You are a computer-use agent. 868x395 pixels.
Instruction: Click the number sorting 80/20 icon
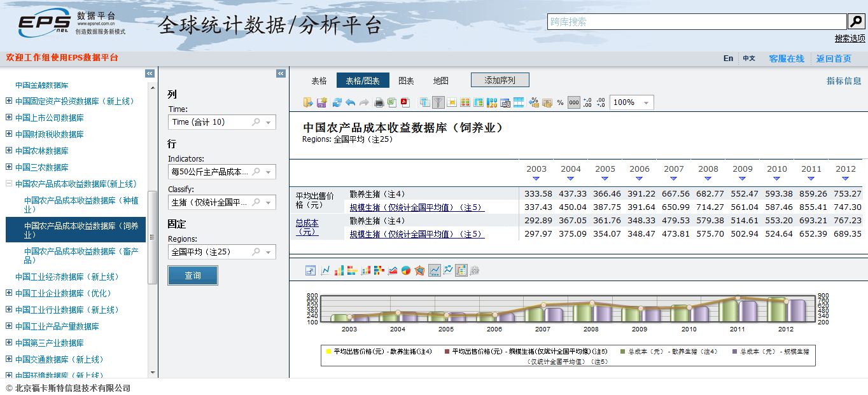pyautogui.click(x=492, y=102)
